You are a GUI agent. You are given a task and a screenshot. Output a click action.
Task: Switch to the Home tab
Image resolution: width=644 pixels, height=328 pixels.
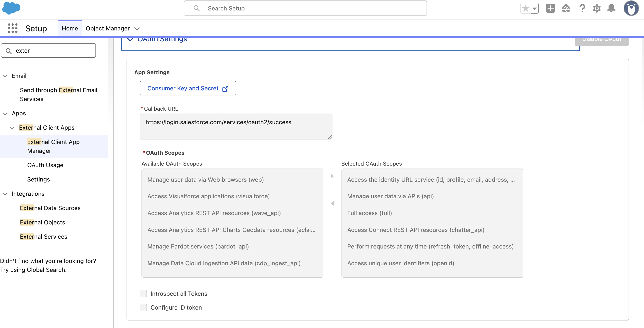(70, 28)
